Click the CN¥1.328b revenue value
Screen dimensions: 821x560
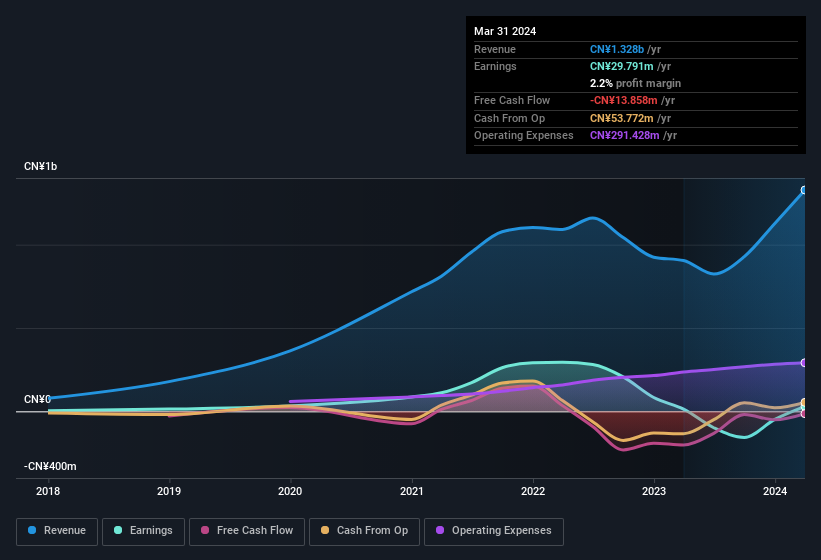tap(617, 49)
